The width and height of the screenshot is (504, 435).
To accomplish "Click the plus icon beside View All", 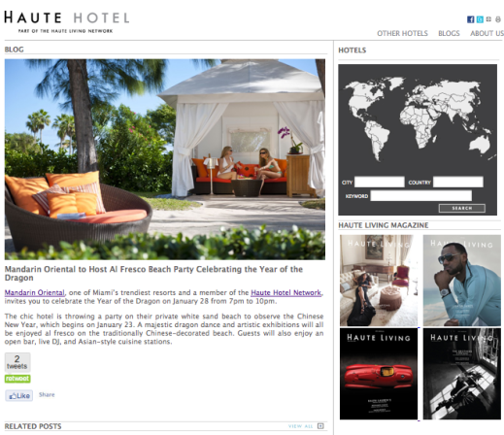I will coord(320,426).
